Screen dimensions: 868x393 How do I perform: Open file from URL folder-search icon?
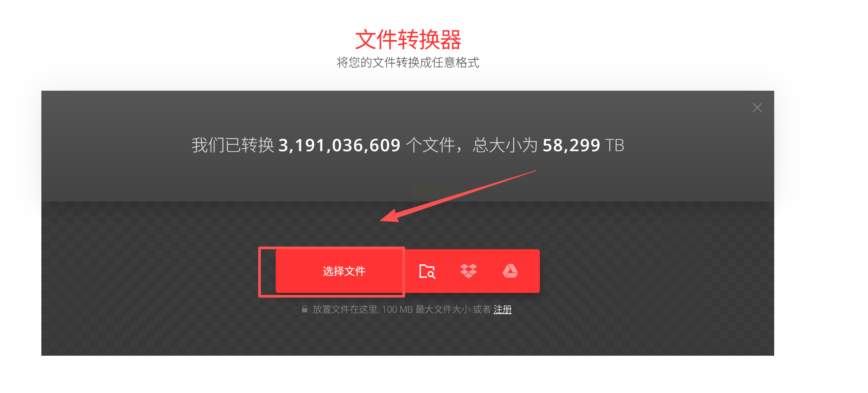point(427,271)
